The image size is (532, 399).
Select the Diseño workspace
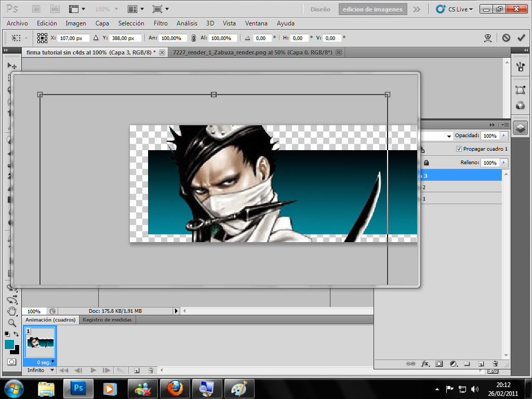coord(320,9)
